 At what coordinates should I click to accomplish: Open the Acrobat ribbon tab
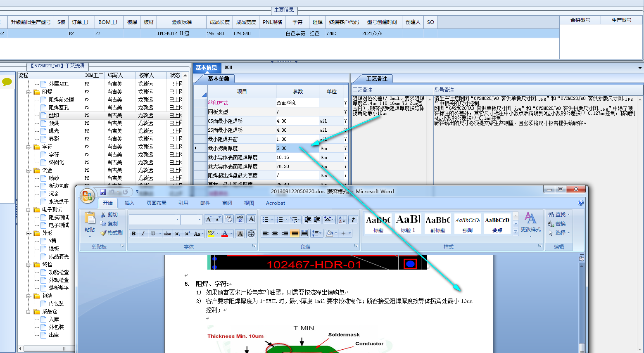(x=276, y=203)
